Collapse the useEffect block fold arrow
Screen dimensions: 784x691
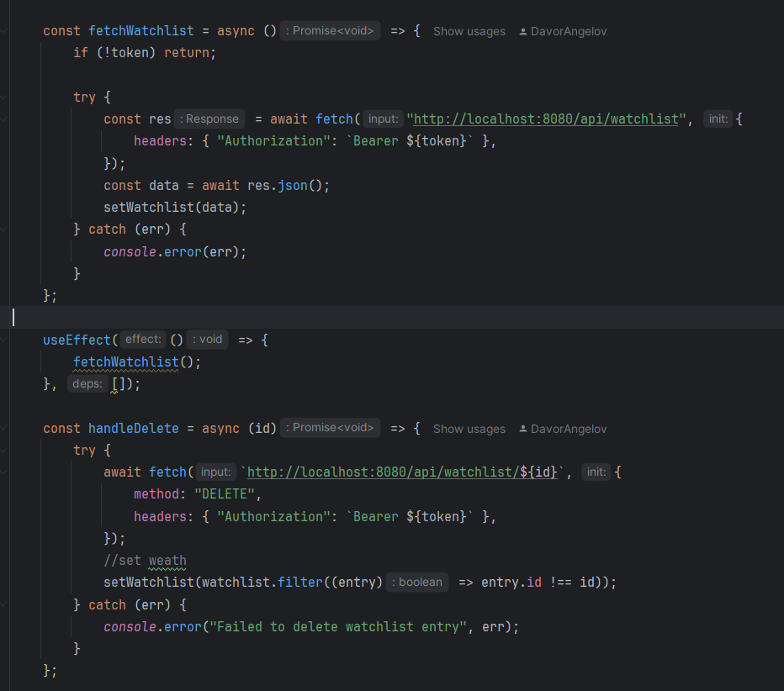coord(5,340)
